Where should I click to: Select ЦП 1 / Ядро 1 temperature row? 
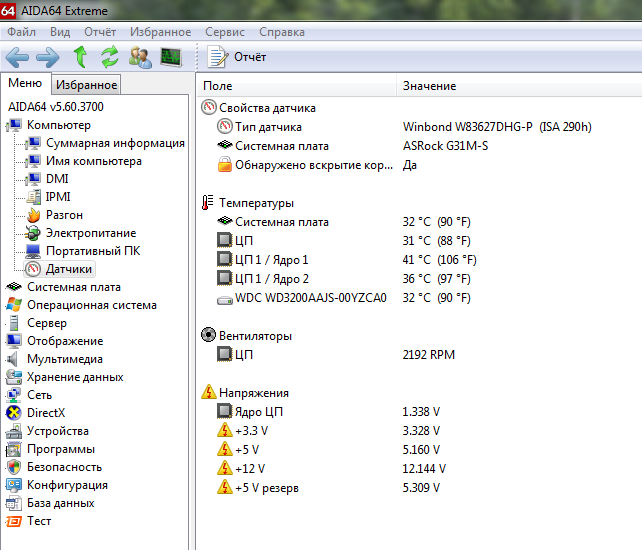point(262,260)
